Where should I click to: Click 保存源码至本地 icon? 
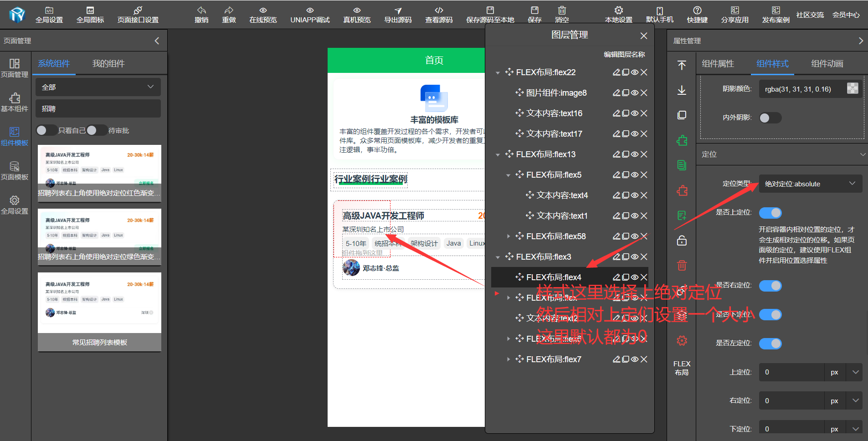490,10
